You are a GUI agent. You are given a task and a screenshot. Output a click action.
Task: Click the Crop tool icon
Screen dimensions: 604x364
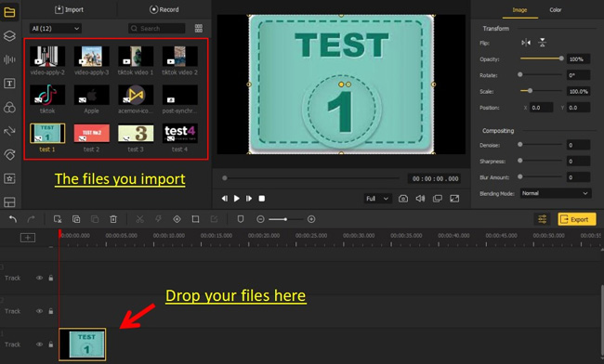(x=195, y=219)
